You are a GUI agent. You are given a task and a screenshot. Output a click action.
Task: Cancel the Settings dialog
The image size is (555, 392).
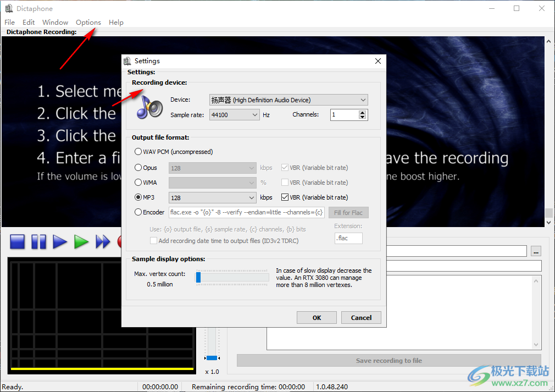pyautogui.click(x=361, y=318)
